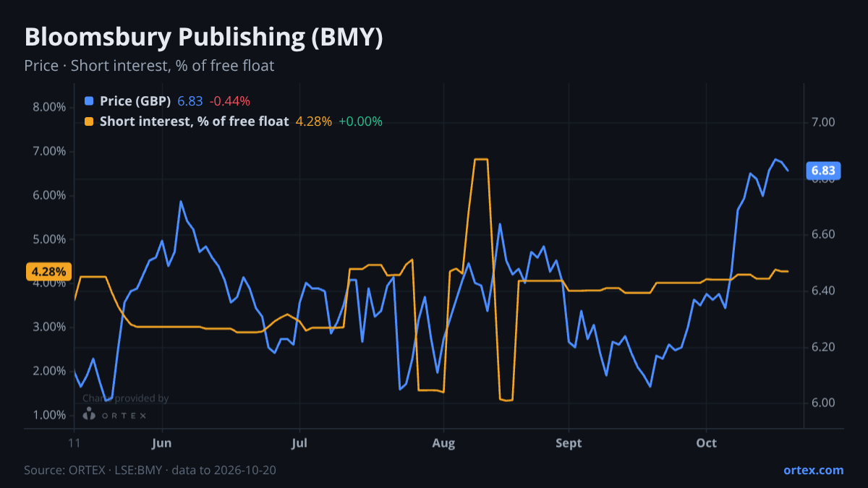Click the 3.00% left axis label
Image resolution: width=868 pixels, height=488 pixels.
(48, 327)
